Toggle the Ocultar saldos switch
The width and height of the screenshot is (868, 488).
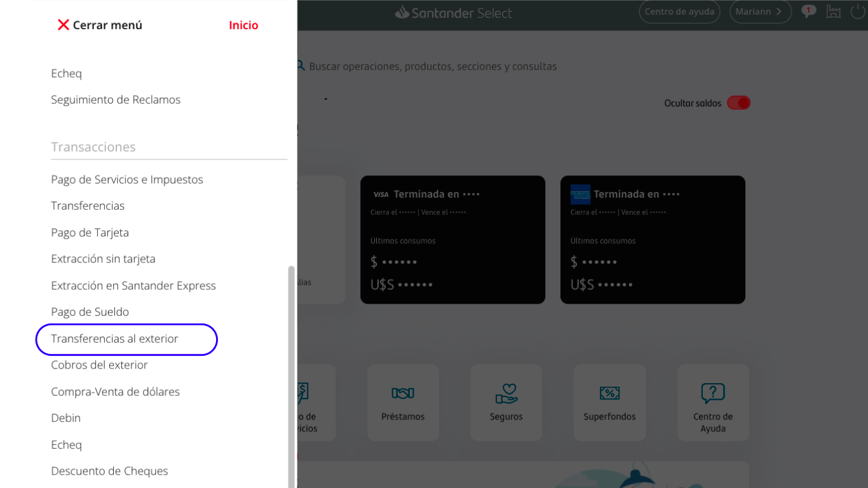[x=738, y=103]
